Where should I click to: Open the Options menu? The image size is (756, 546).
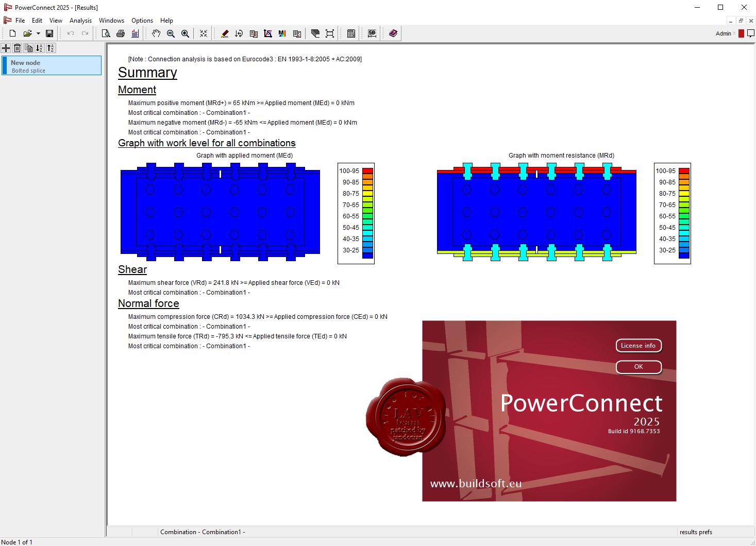coord(142,21)
